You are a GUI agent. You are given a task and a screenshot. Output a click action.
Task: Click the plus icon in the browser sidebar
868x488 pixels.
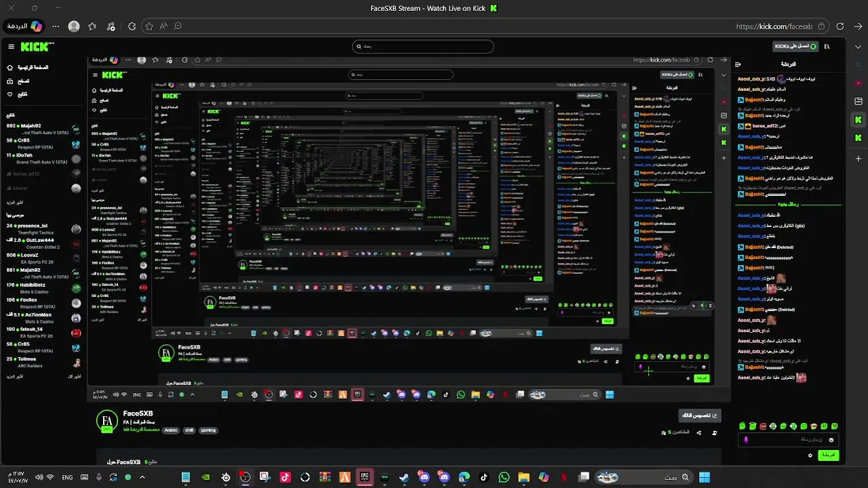coord(859,159)
